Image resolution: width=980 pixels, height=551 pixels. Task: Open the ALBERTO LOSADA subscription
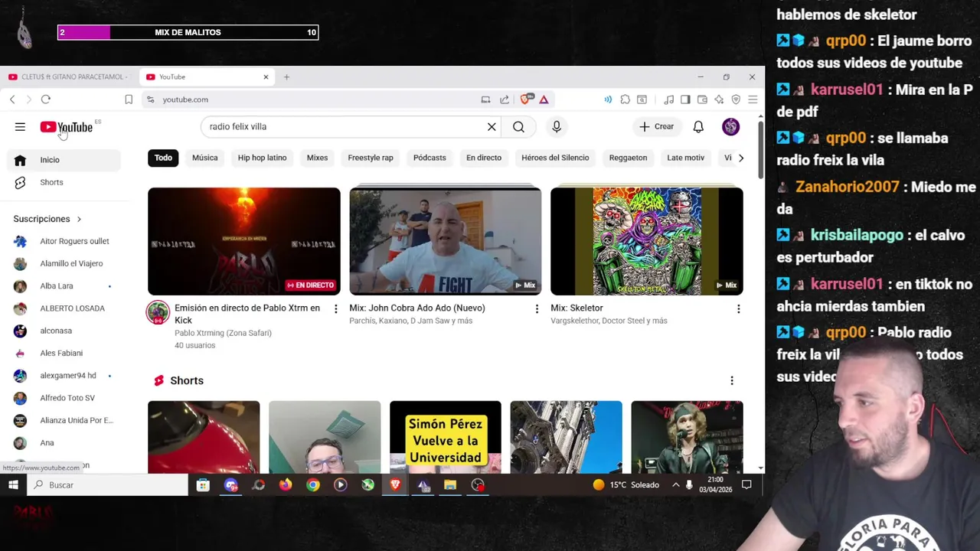click(x=64, y=308)
